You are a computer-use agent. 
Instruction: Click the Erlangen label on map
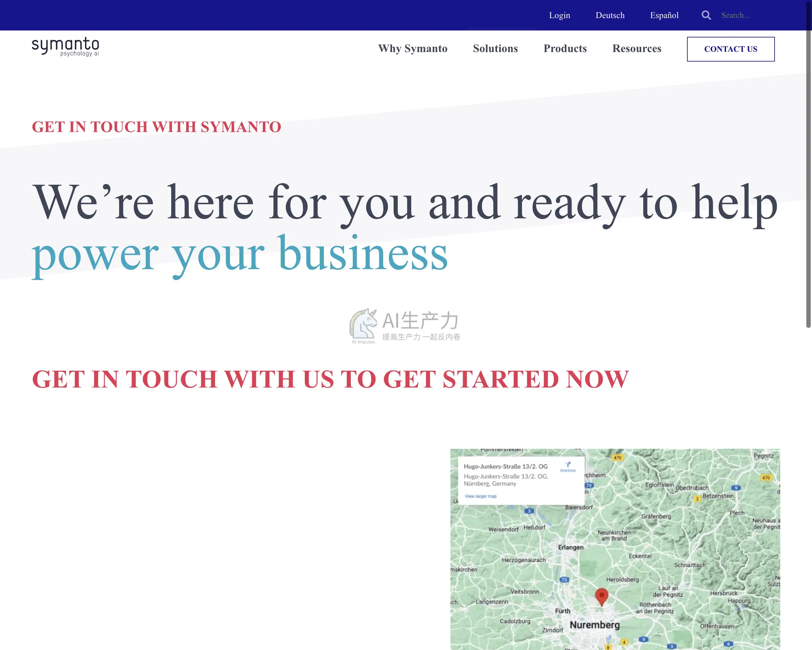click(x=571, y=547)
